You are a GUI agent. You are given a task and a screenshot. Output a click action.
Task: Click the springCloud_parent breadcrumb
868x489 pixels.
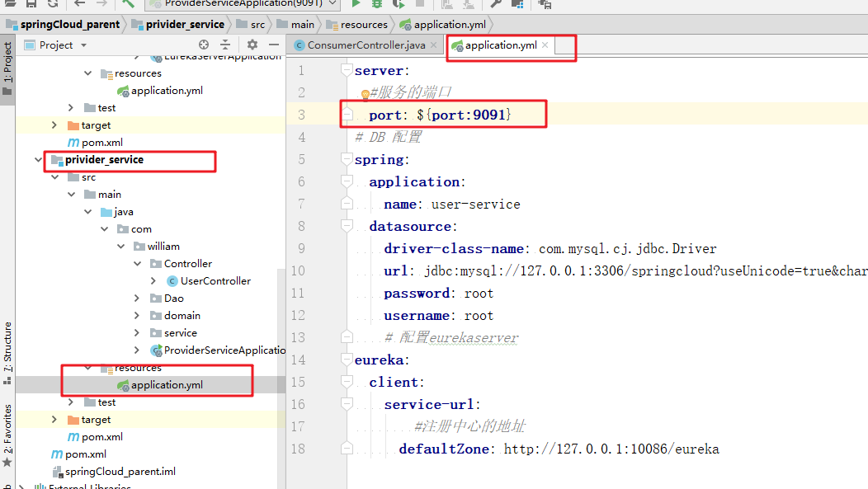(x=63, y=25)
